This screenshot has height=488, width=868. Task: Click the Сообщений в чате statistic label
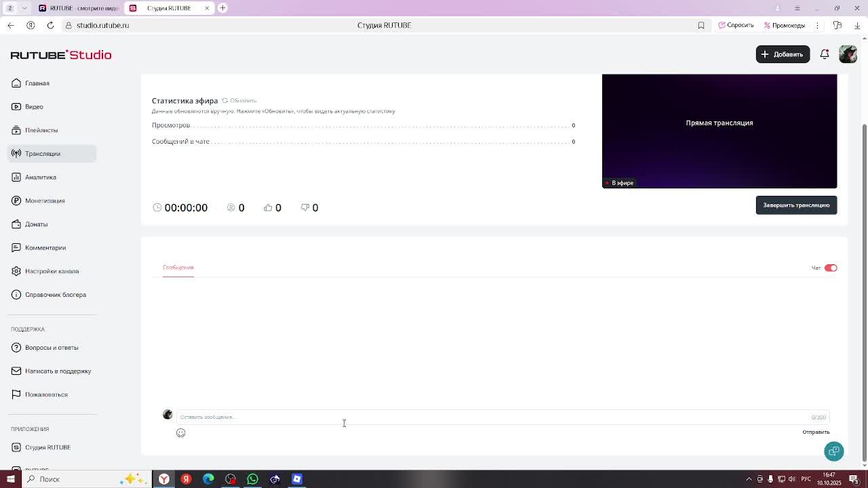(180, 142)
